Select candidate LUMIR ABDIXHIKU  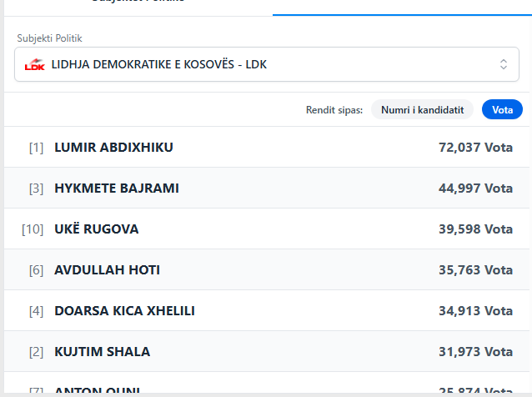[113, 148]
